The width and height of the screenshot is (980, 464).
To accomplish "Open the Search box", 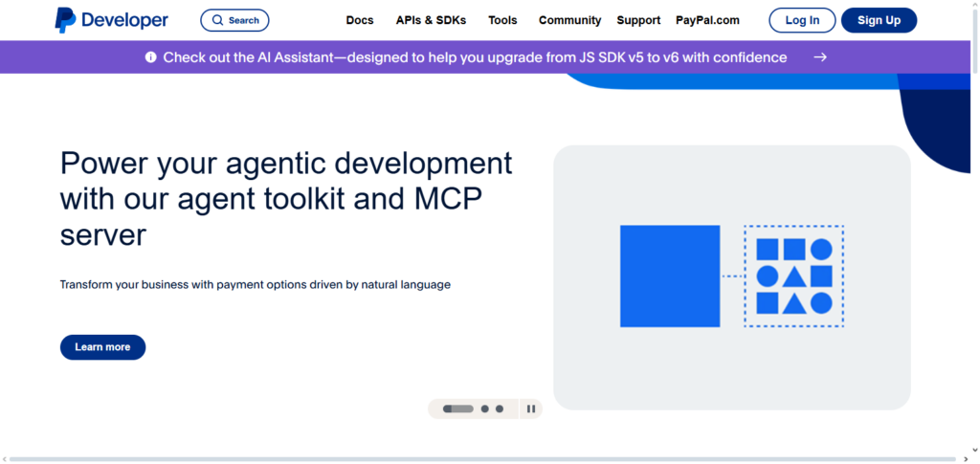I will click(234, 20).
